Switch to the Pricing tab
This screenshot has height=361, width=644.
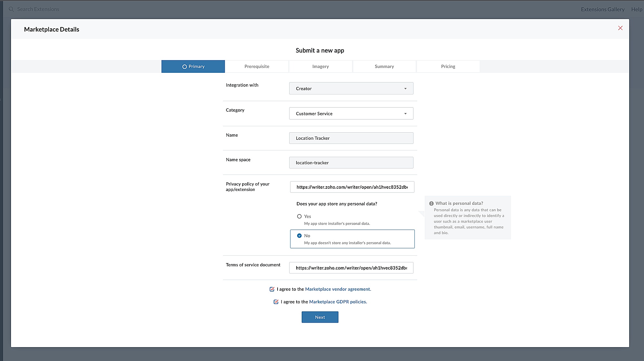click(x=448, y=67)
